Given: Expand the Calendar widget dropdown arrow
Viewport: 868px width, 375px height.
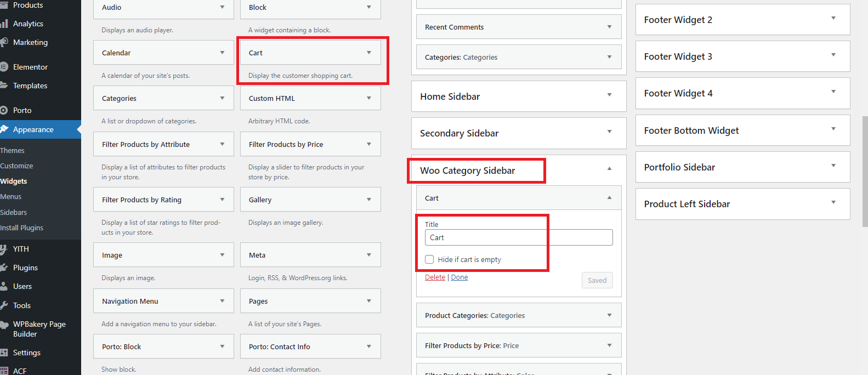Looking at the screenshot, I should pyautogui.click(x=222, y=53).
